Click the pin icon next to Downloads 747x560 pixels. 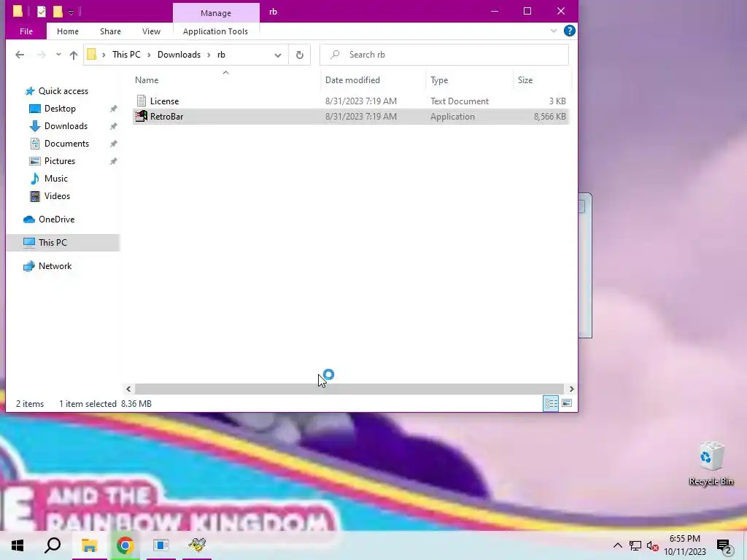(x=113, y=126)
